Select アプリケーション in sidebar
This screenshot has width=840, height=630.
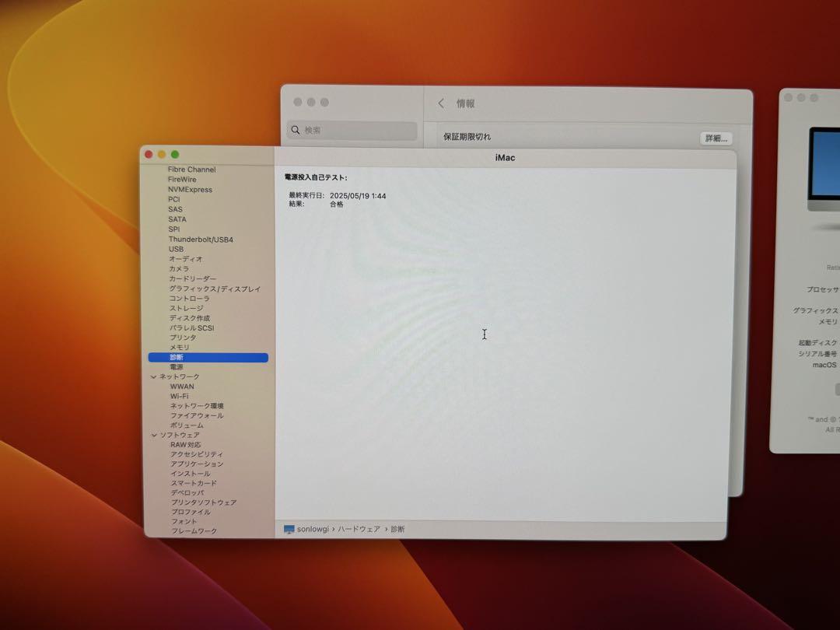coord(197,464)
